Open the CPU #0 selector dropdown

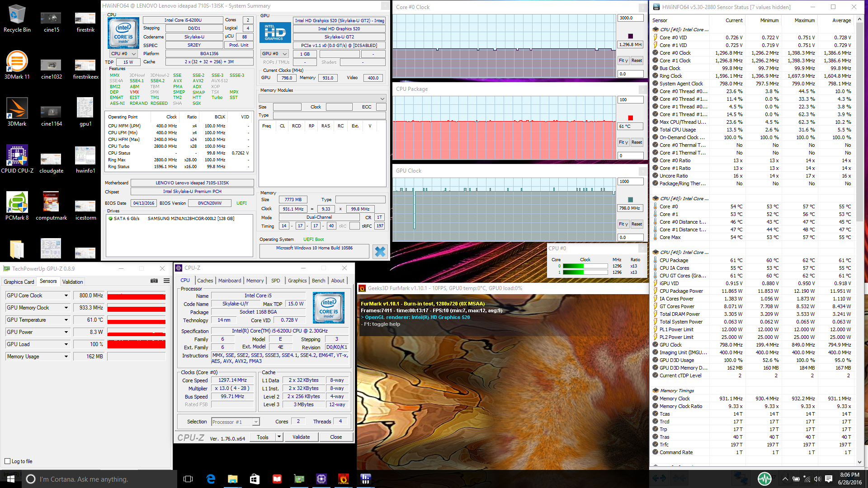[x=123, y=53]
